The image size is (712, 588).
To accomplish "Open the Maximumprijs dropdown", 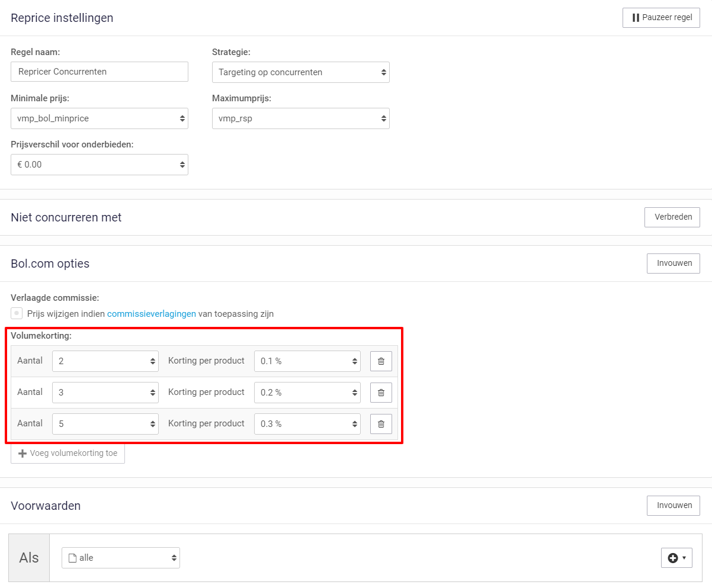I will pyautogui.click(x=301, y=118).
